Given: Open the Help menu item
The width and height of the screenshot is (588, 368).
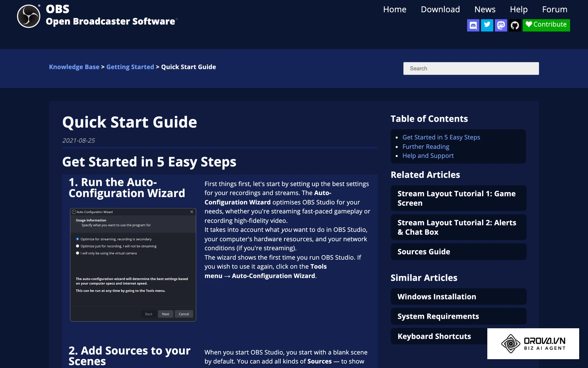Looking at the screenshot, I should tap(519, 10).
